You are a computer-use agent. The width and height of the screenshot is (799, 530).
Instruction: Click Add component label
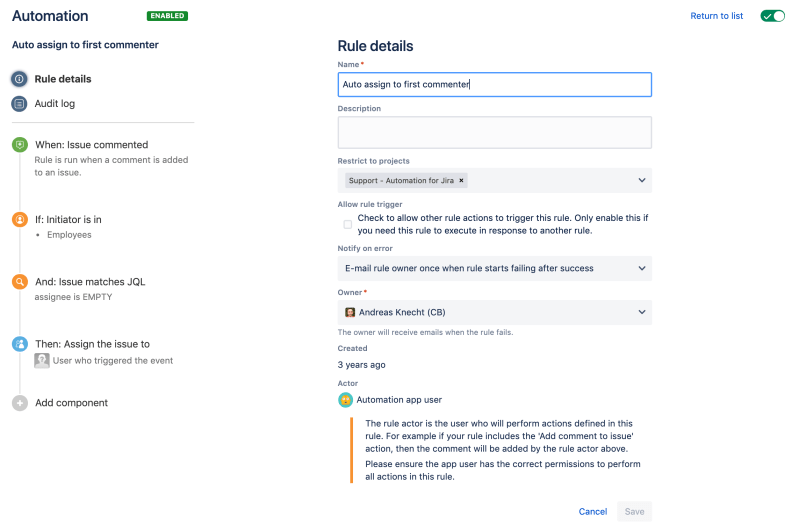[x=71, y=403]
